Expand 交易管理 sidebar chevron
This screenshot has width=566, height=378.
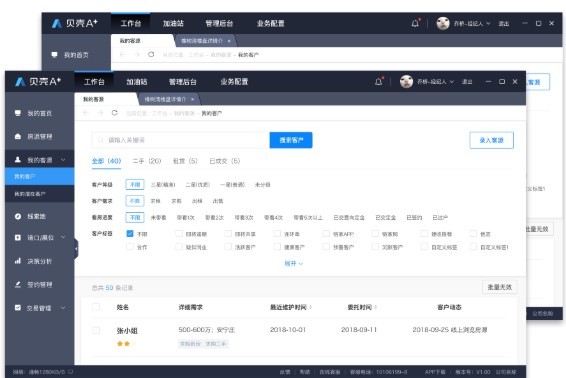[x=63, y=308]
